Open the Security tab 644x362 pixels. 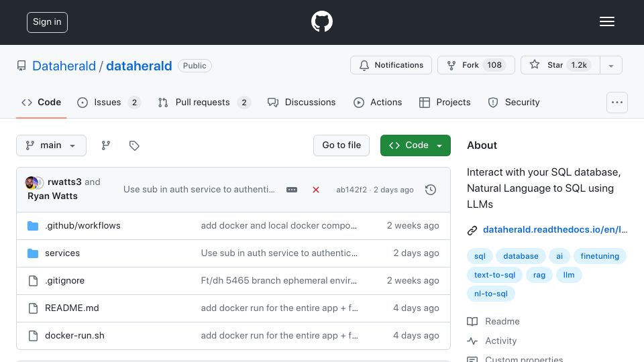coord(513,102)
